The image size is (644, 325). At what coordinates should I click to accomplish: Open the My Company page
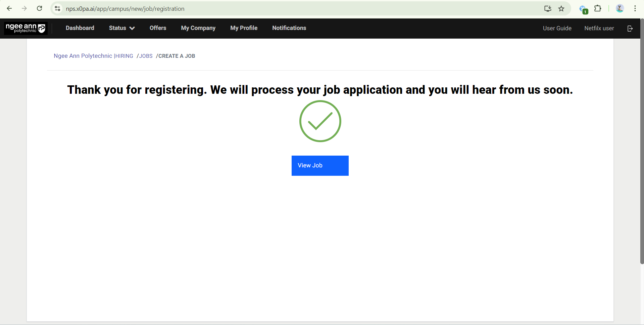[198, 28]
